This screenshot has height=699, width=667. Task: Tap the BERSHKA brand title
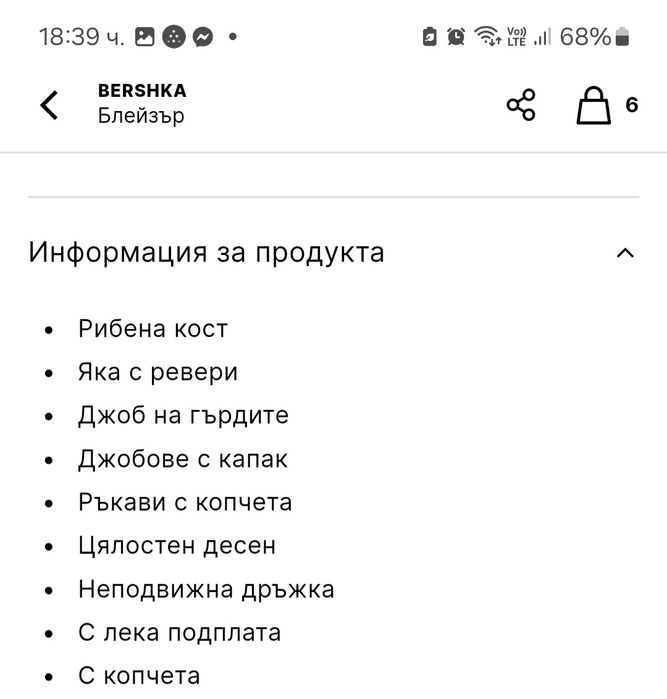(x=142, y=91)
